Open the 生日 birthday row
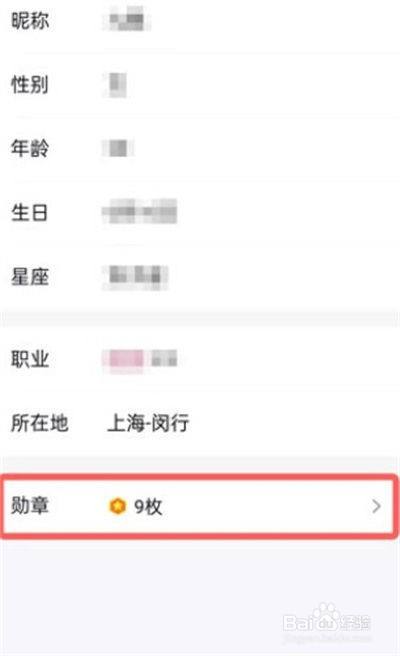This screenshot has height=656, width=400. click(x=200, y=212)
